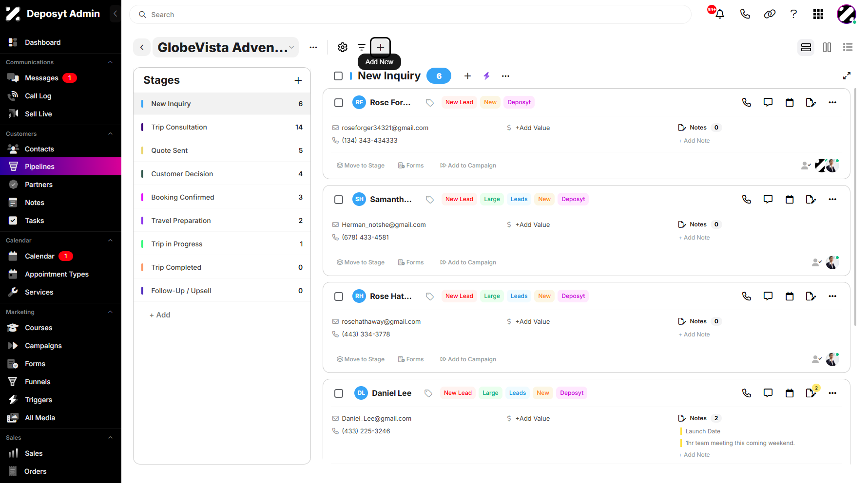
Task: Open message chat icon for Samanth... card
Action: 768,199
